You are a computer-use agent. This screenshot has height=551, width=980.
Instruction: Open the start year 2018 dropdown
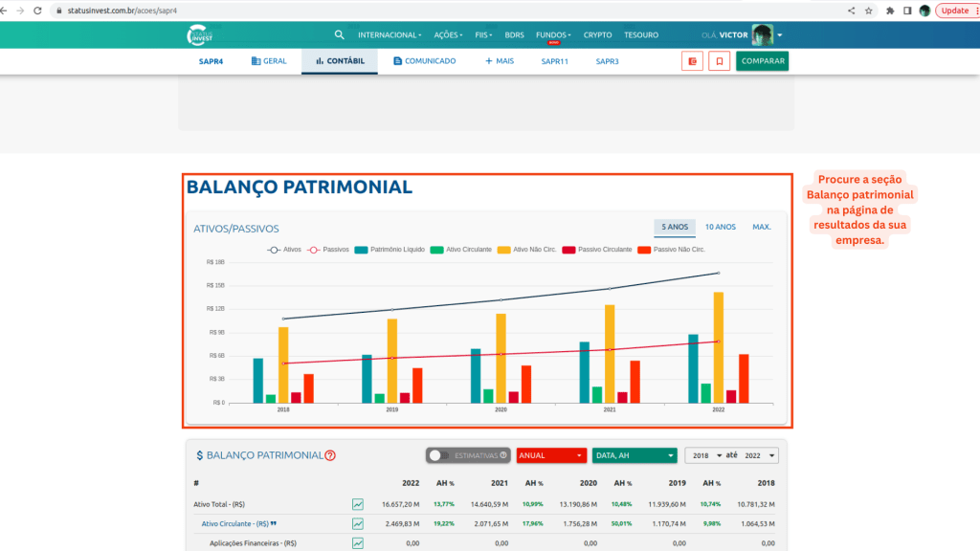tap(702, 456)
